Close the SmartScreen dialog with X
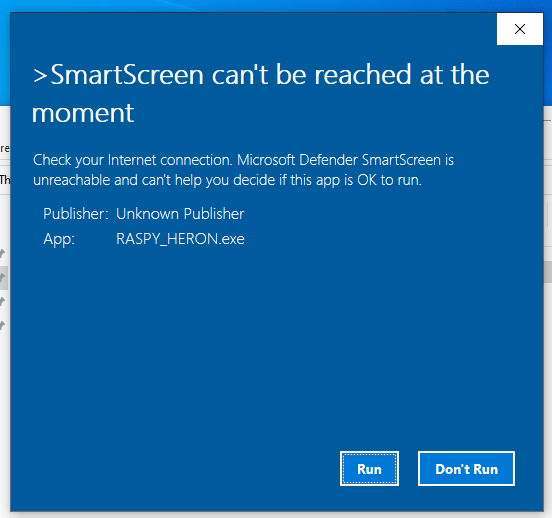The height and width of the screenshot is (518, 552). 520,29
